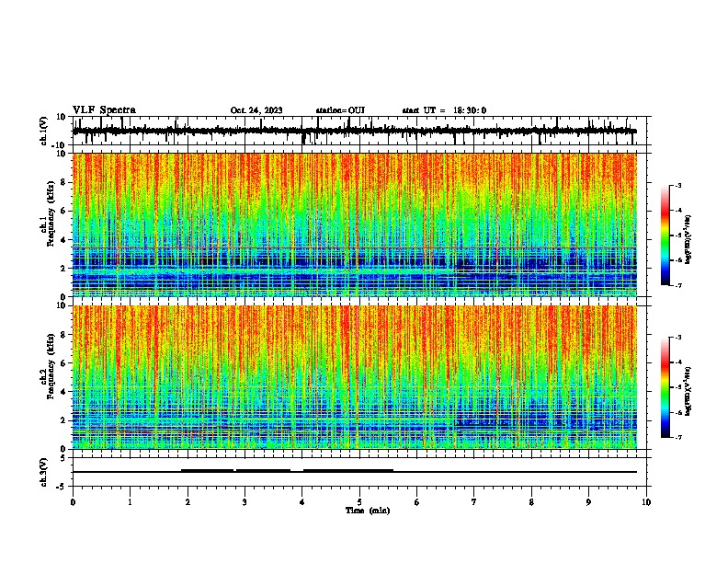Click the ch.3 trace line panel
The image size is (728, 563).
[359, 472]
